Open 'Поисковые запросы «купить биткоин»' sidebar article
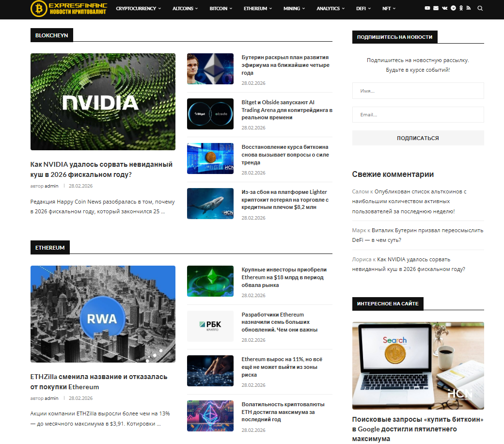504x444 pixels. [x=418, y=429]
